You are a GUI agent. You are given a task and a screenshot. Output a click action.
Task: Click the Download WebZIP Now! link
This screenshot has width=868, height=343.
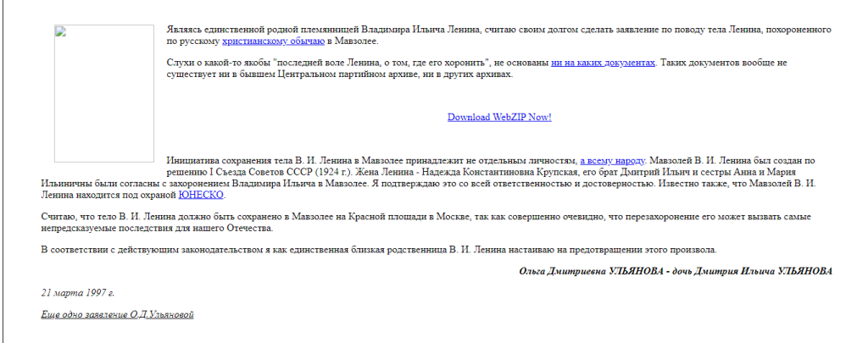[499, 117]
